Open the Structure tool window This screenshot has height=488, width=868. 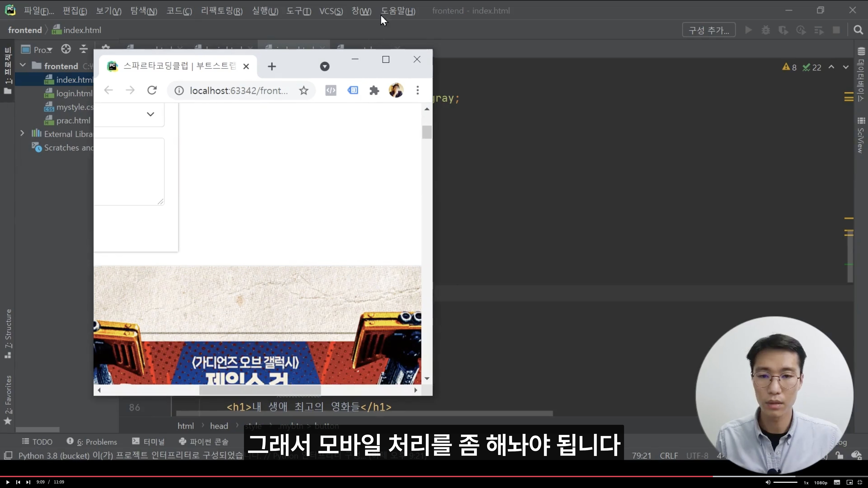click(x=8, y=333)
